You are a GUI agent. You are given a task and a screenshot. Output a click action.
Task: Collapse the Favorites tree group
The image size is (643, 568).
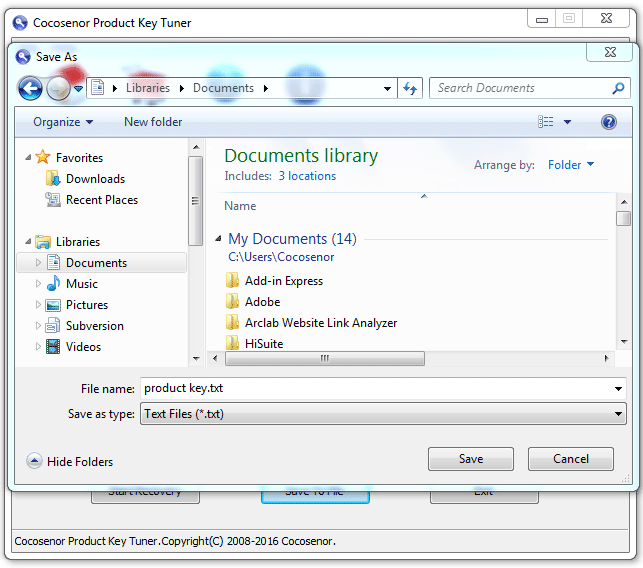(28, 157)
